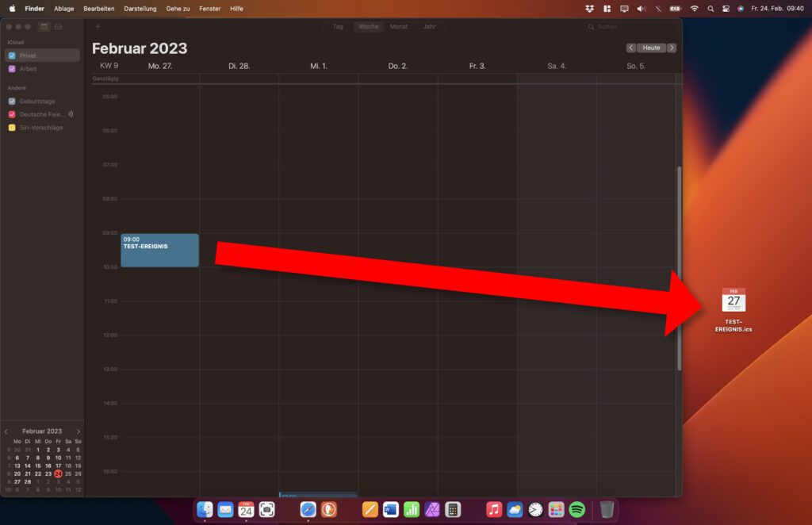
Task: Click the Wi-Fi menu bar icon
Action: 695,8
